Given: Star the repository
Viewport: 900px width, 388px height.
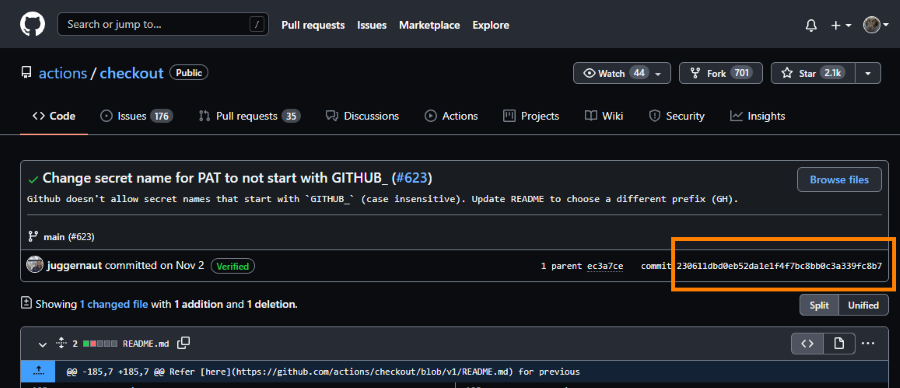Looking at the screenshot, I should [813, 73].
